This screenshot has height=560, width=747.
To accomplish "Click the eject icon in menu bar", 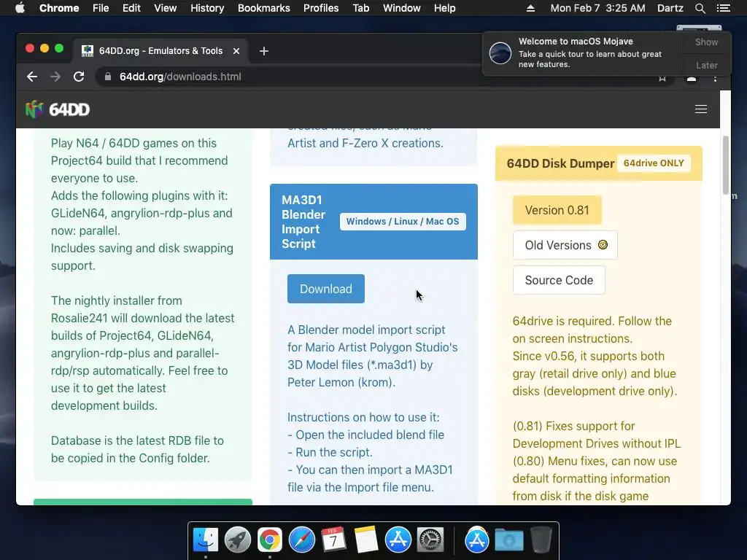I will coord(531,8).
